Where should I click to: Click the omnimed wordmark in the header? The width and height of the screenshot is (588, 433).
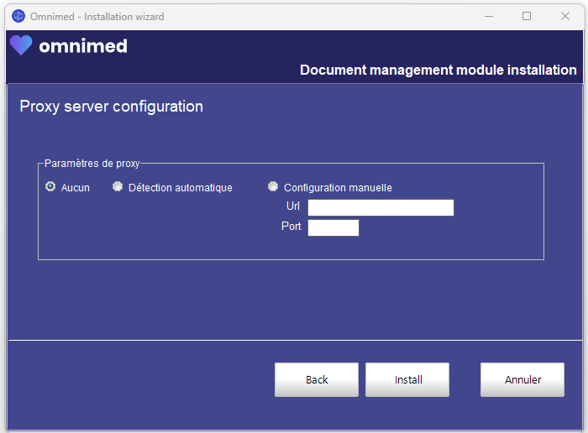(x=83, y=46)
